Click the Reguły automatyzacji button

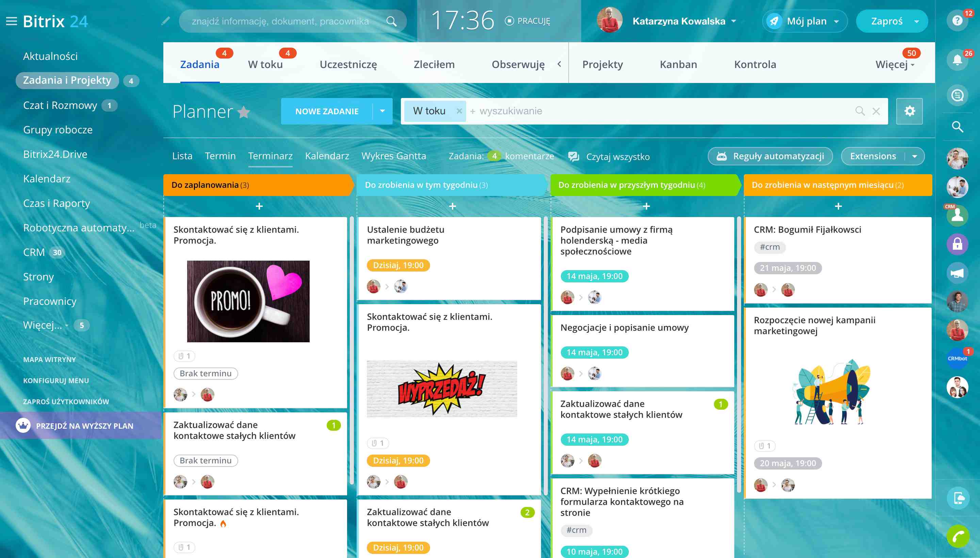pos(770,157)
